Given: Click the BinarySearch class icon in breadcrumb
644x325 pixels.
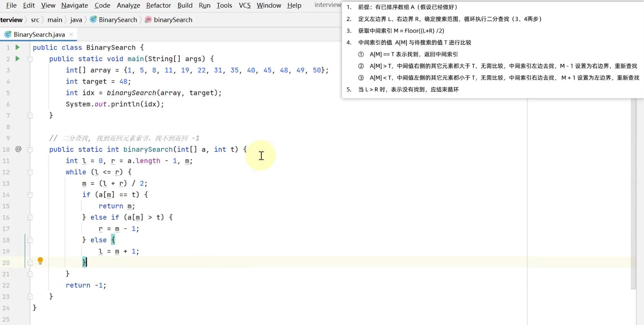Looking at the screenshot, I should (x=93, y=20).
